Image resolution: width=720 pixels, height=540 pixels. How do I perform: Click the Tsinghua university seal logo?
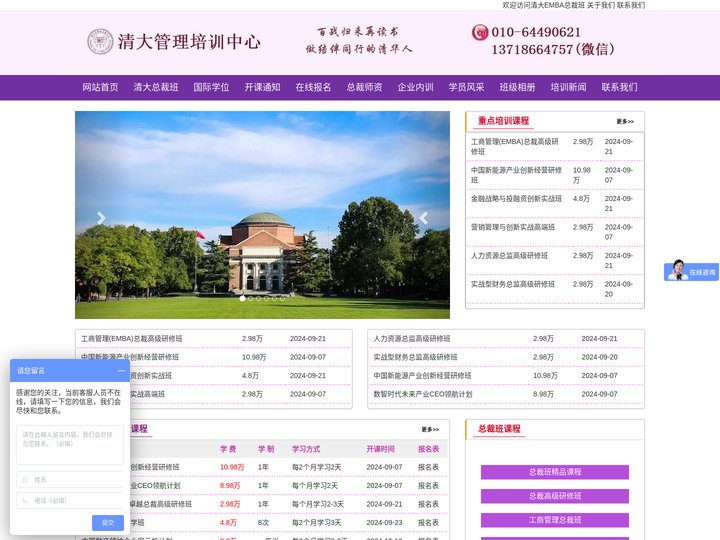click(x=100, y=41)
